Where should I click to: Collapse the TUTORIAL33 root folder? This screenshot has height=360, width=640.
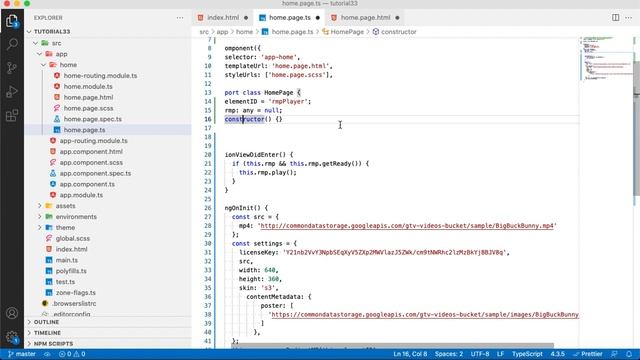[29, 31]
